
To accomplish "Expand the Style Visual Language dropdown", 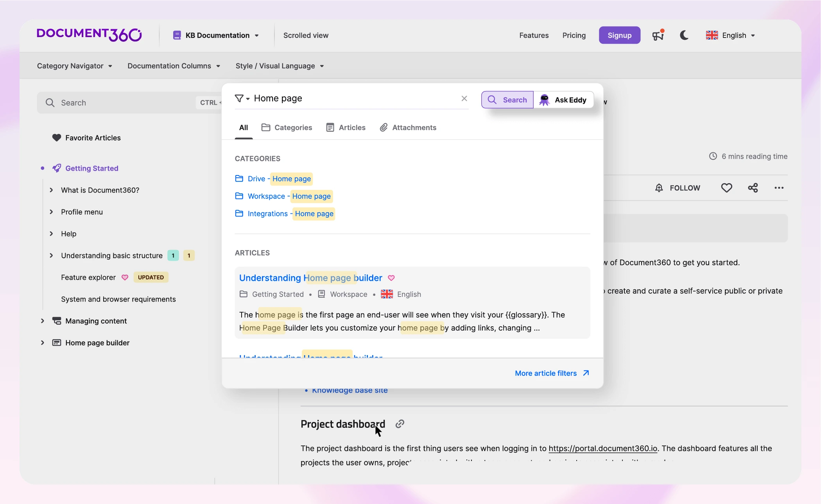I will (x=279, y=66).
